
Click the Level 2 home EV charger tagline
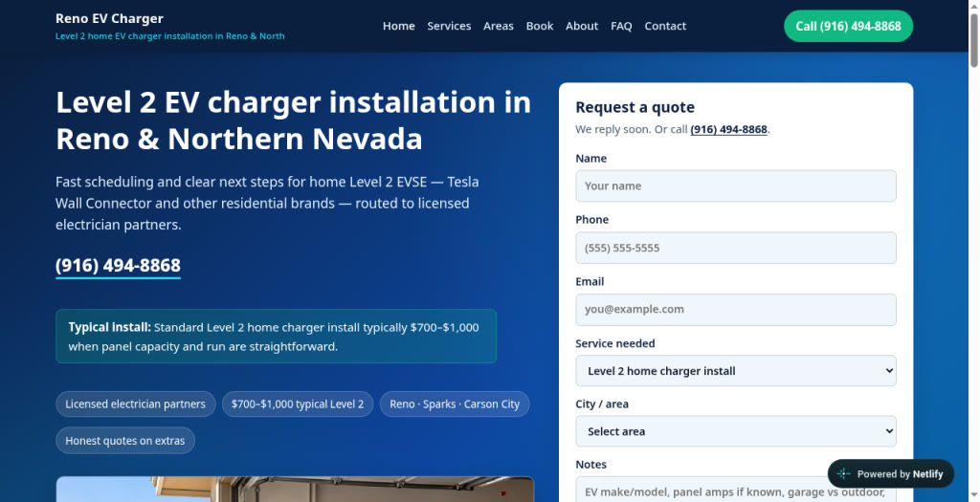click(x=170, y=36)
